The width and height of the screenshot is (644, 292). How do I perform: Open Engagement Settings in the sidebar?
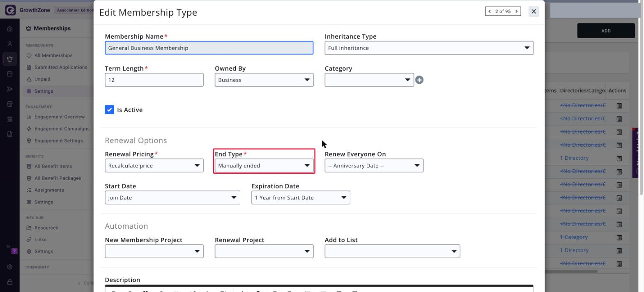(x=59, y=141)
